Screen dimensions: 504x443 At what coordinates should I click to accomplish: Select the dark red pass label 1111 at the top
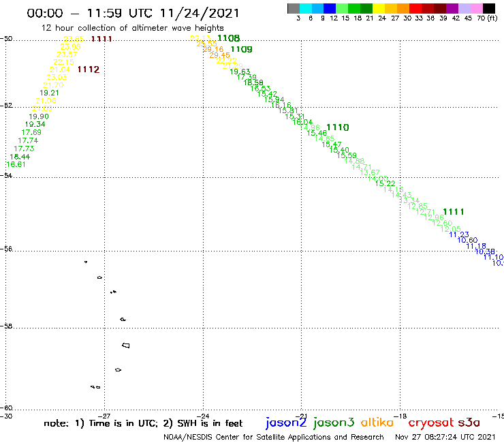tap(101, 39)
